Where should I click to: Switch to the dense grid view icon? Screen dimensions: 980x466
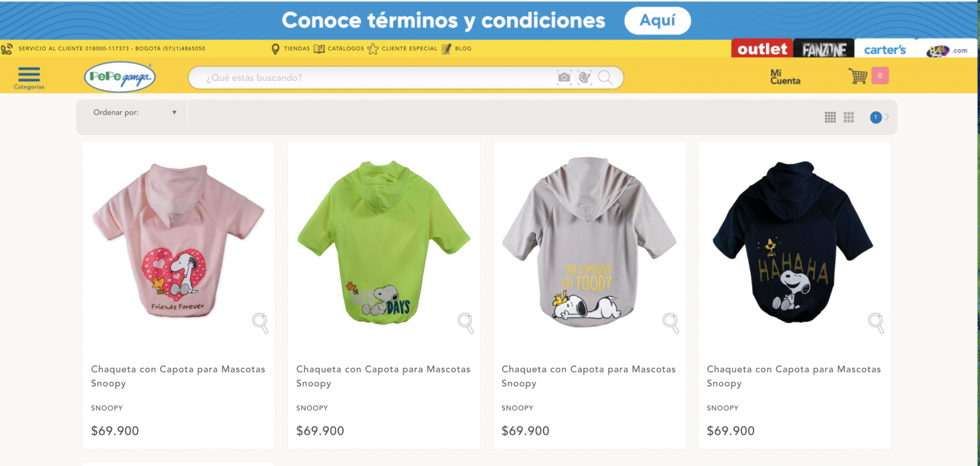(830, 117)
